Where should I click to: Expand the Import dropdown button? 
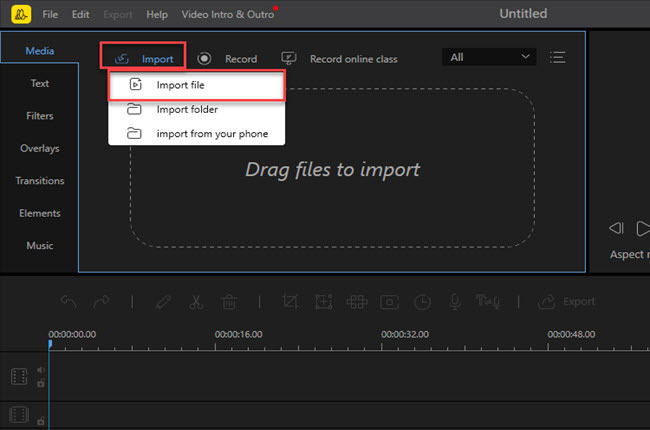point(143,59)
